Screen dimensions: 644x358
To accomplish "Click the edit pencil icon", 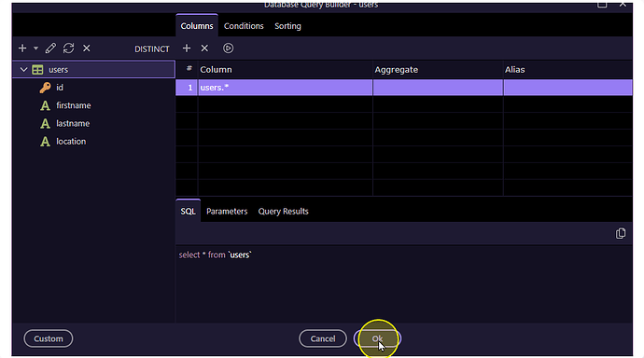I will click(x=50, y=48).
